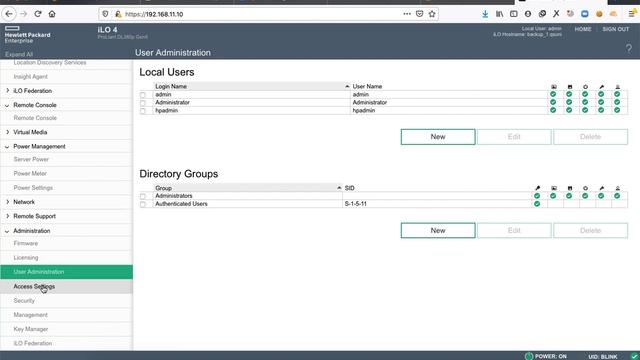Expand the Remote Support section
The image size is (640, 360).
7,216
